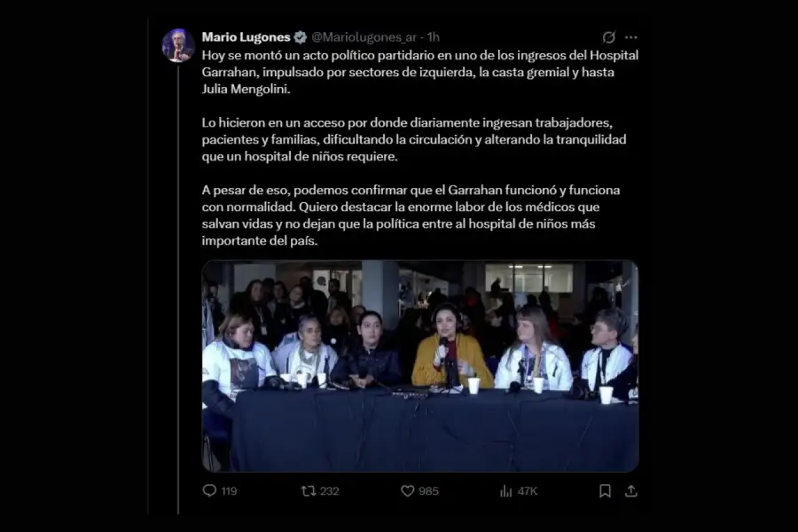Open the reply comment icon

(x=209, y=490)
